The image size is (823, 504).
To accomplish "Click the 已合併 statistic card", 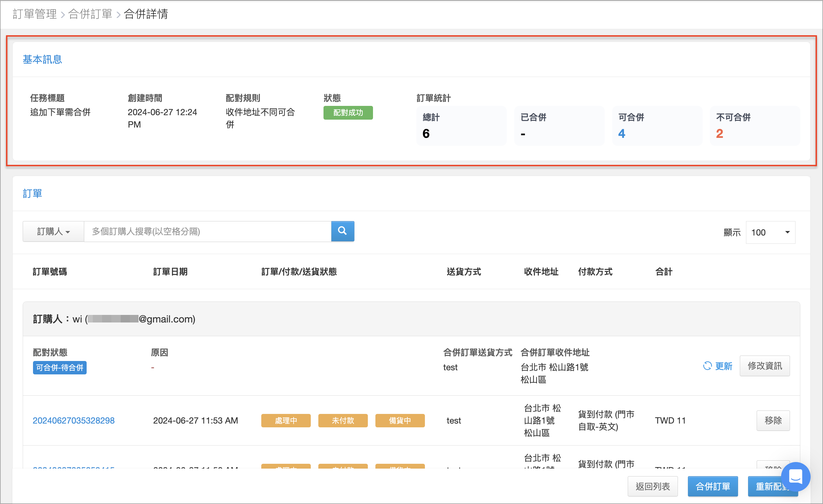I will click(559, 125).
